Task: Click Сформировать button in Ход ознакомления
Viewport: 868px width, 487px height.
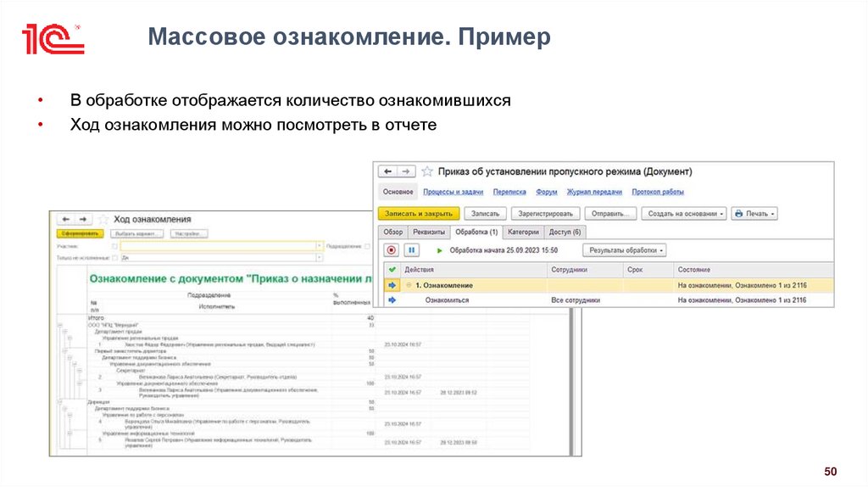Action: 80,234
